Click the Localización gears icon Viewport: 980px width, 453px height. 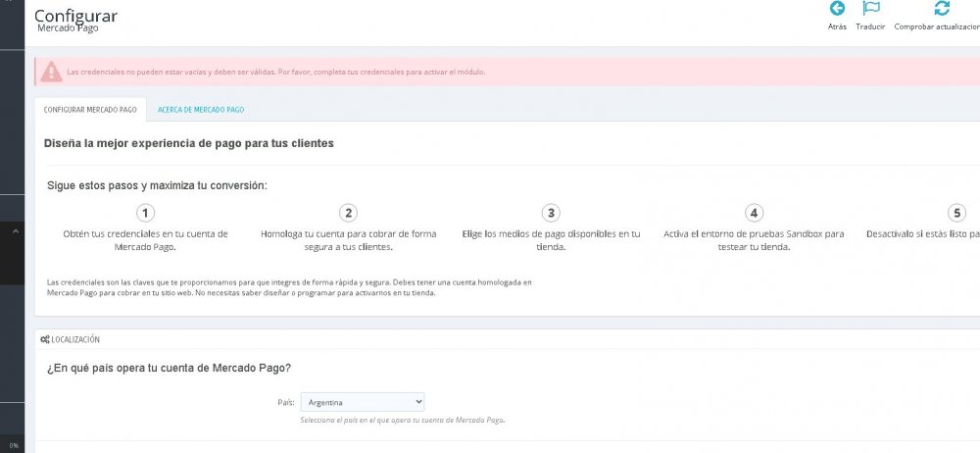tap(44, 339)
